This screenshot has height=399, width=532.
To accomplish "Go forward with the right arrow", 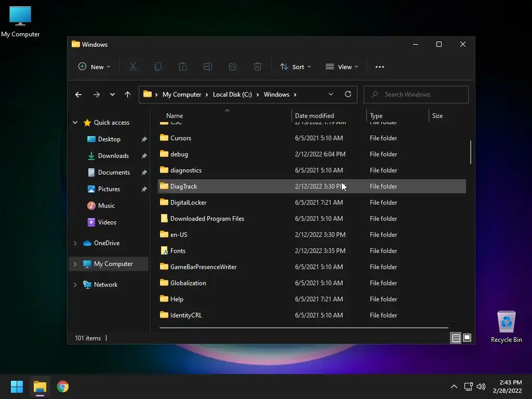I will click(x=97, y=95).
